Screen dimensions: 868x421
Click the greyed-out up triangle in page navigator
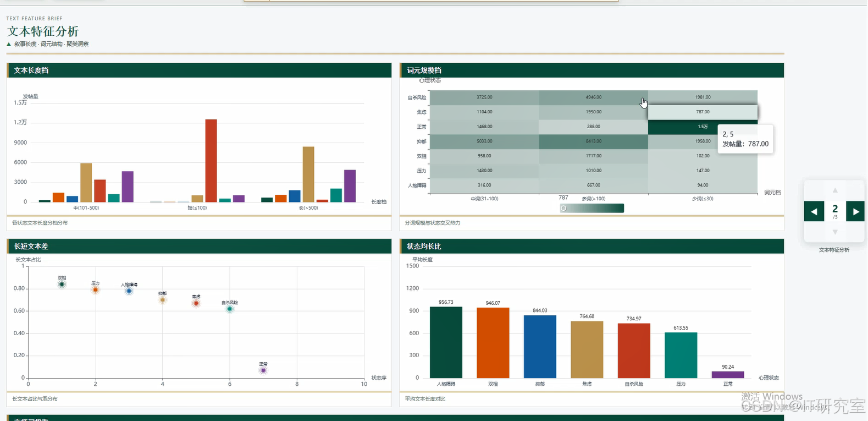pyautogui.click(x=835, y=190)
